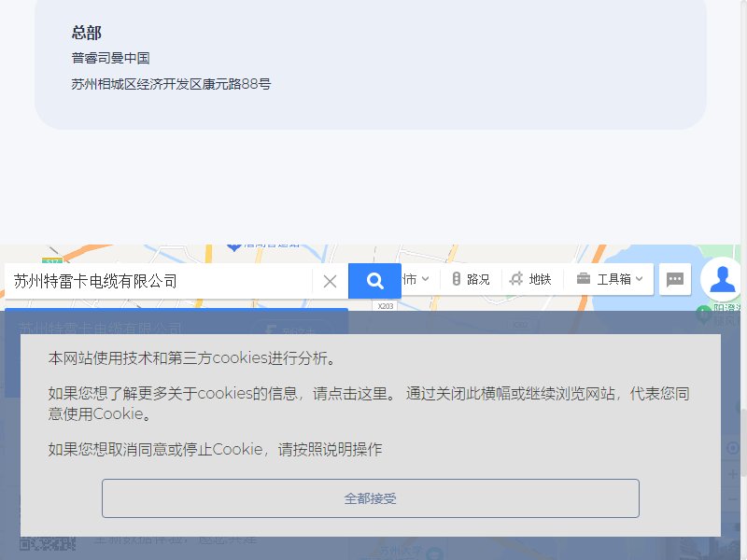Zoom out the map with the minus button
This screenshot has height=560, width=747.
(x=733, y=498)
